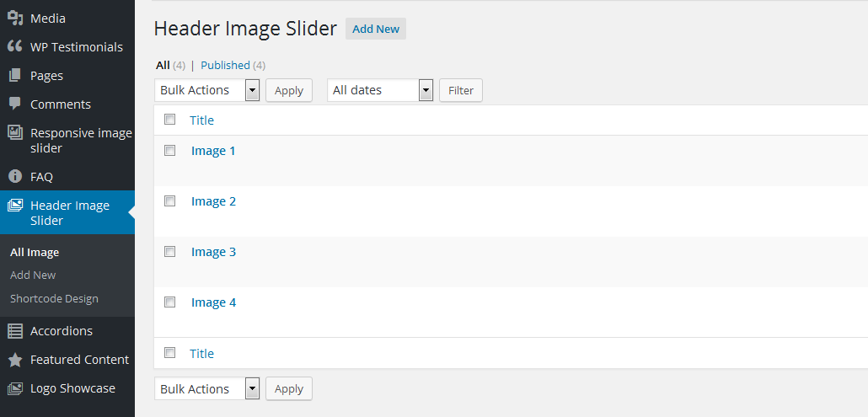Image resolution: width=868 pixels, height=417 pixels.
Task: Select Add New in the sidebar submenu
Action: pyautogui.click(x=33, y=275)
